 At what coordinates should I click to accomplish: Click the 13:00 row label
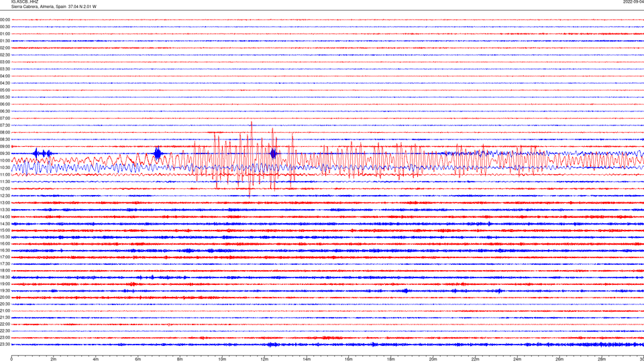5,202
